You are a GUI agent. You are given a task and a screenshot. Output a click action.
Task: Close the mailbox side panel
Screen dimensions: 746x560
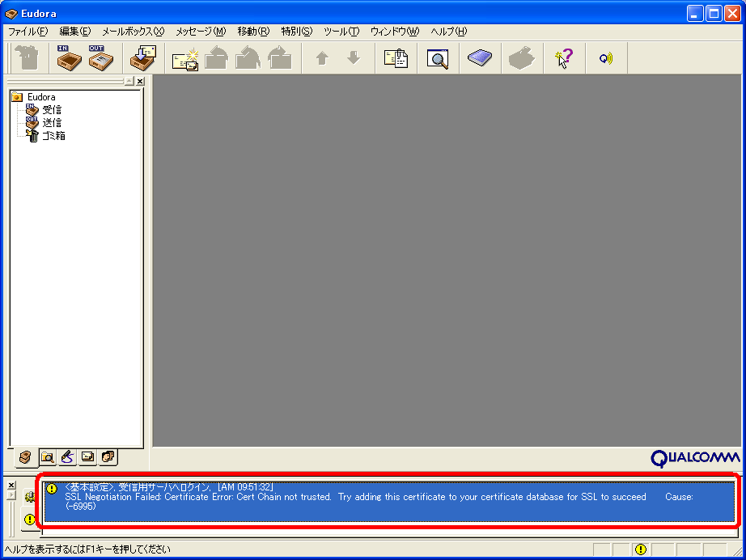tap(140, 82)
